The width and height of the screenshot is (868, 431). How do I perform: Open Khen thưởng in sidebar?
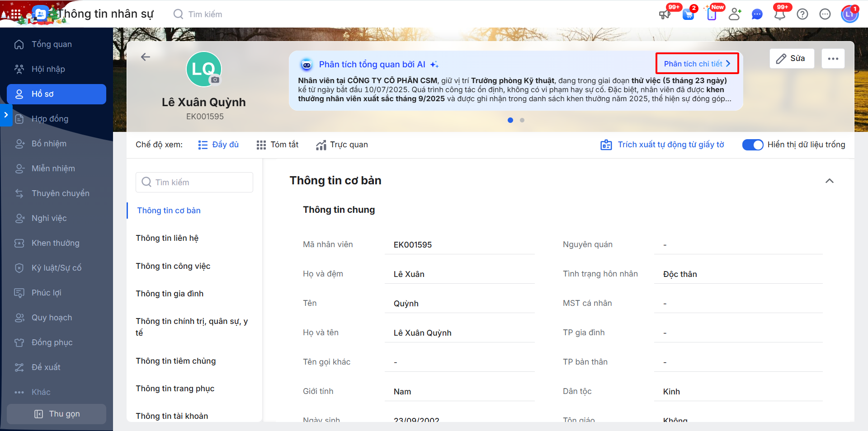point(57,243)
